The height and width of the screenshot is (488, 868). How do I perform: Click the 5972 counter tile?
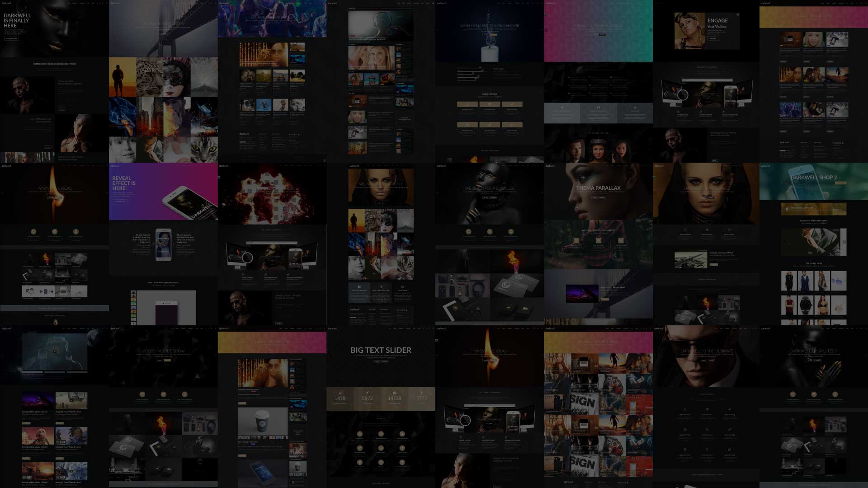point(367,398)
